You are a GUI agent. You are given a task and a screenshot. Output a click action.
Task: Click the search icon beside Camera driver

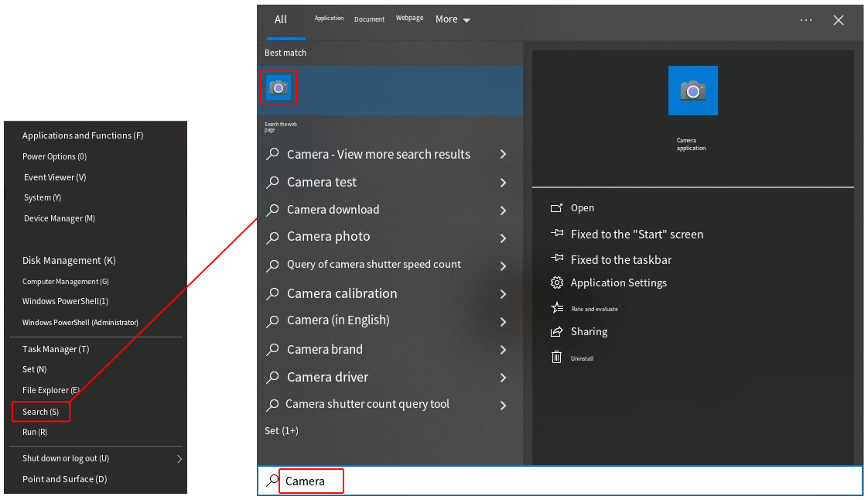[x=272, y=378]
